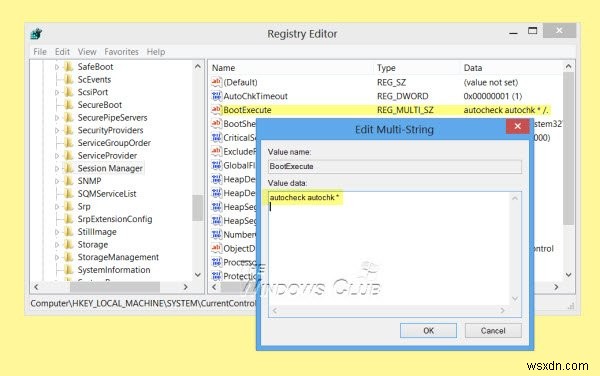
Task: Click the binary icon beside the GlobalFl value
Action: point(217,165)
